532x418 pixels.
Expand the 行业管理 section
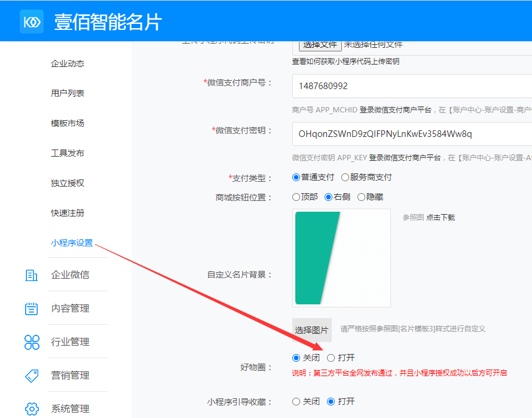tap(70, 342)
